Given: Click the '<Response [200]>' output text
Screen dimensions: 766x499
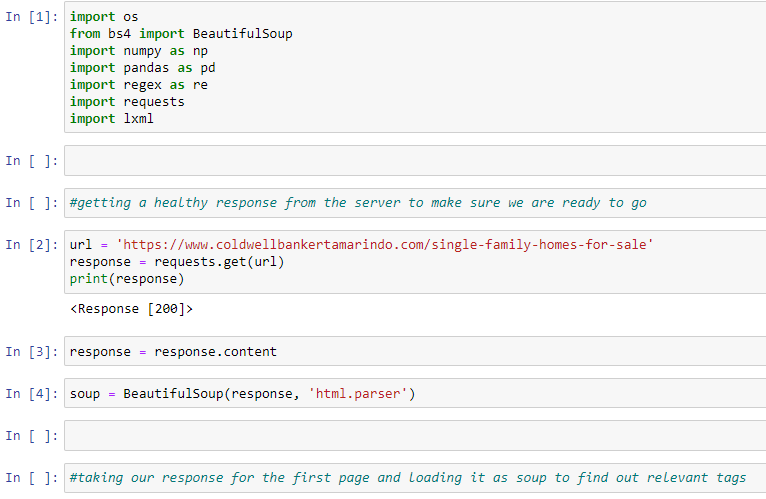Looking at the screenshot, I should pos(131,309).
